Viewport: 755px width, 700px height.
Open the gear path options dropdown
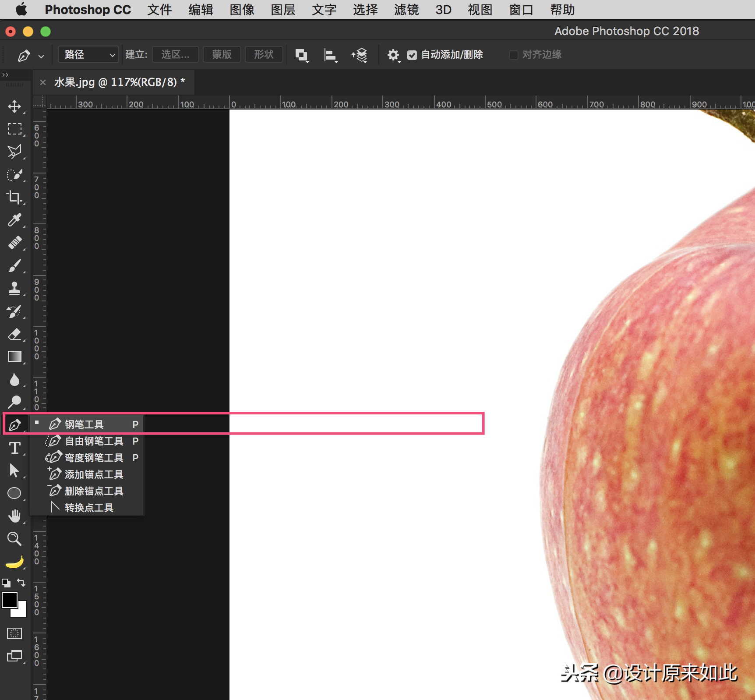[393, 55]
